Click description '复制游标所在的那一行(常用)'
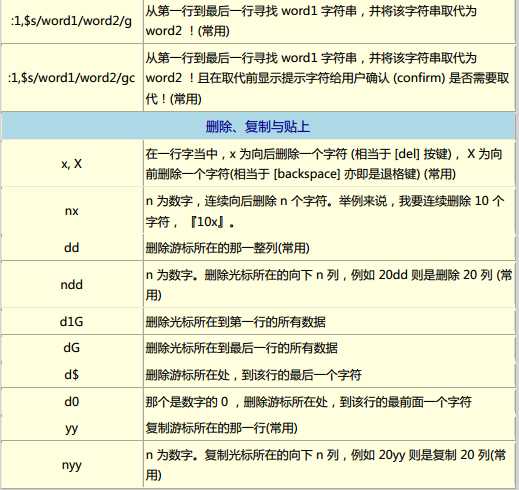The image size is (519, 490). pyautogui.click(x=222, y=428)
